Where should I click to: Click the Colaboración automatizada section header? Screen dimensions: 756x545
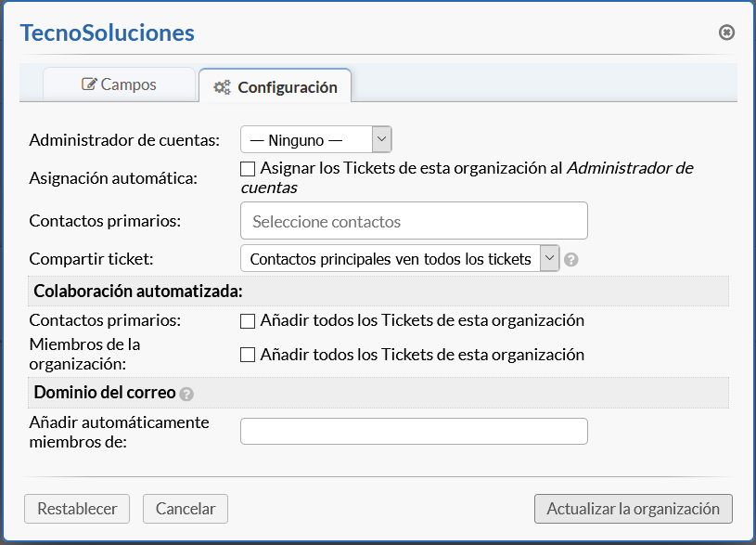click(x=138, y=291)
